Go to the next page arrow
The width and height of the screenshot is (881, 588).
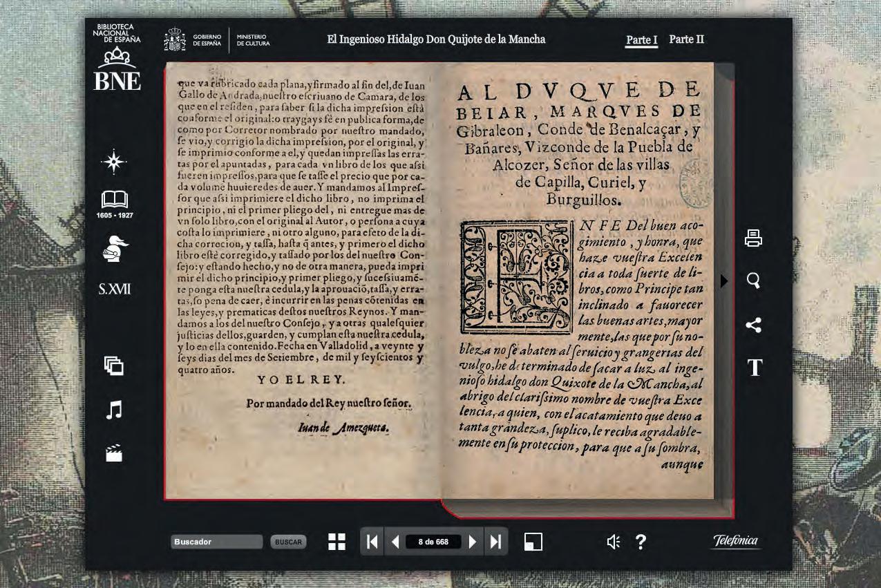(x=473, y=542)
